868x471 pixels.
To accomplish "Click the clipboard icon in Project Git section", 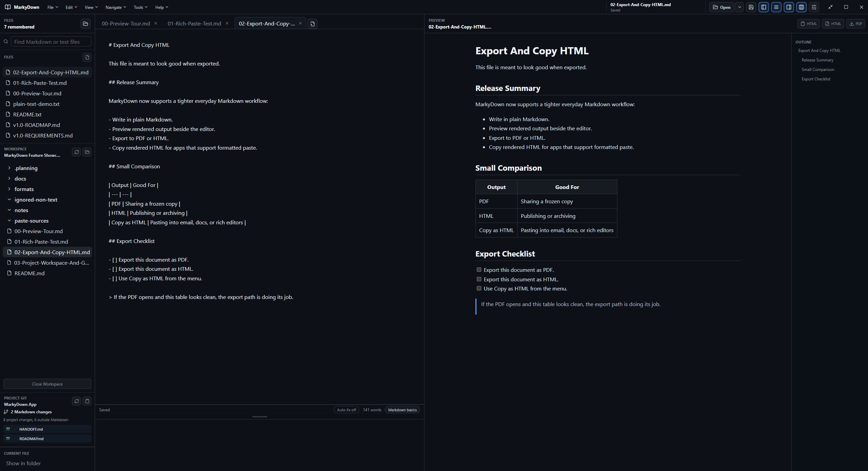I will 87,401.
